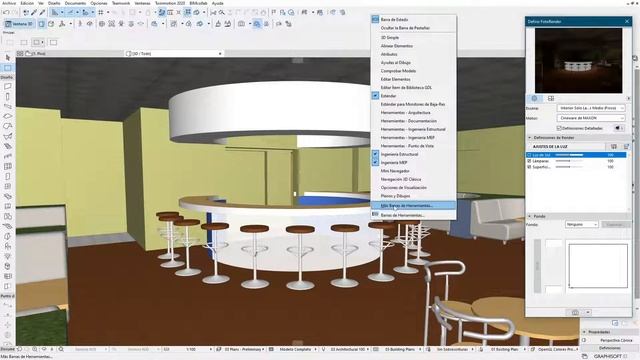
Task: Toggle the Definiciones Detalladas checkbox
Action: tap(559, 128)
